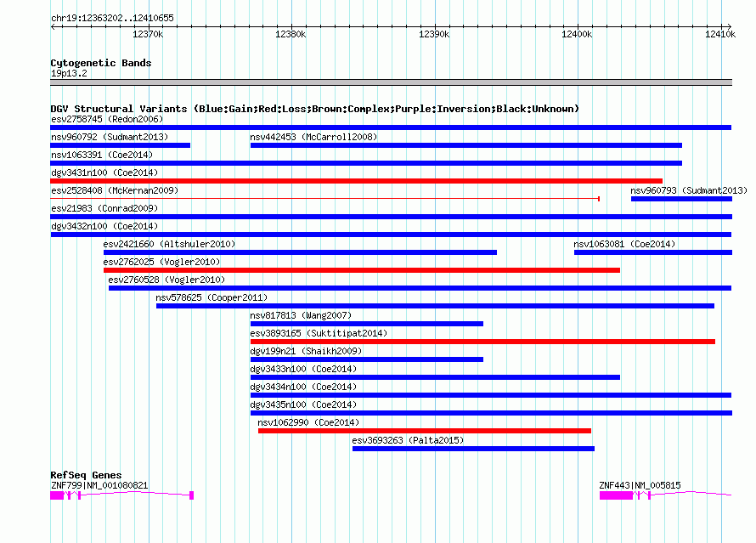The image size is (756, 543).
Task: Select the nsv960792 (Sudmant2013) variant label
Action: (x=110, y=137)
